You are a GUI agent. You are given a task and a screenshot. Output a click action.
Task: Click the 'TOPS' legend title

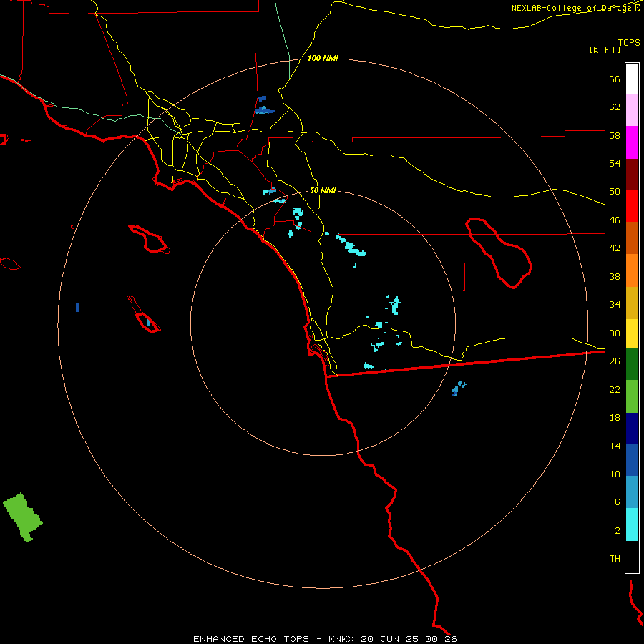pyautogui.click(x=629, y=42)
